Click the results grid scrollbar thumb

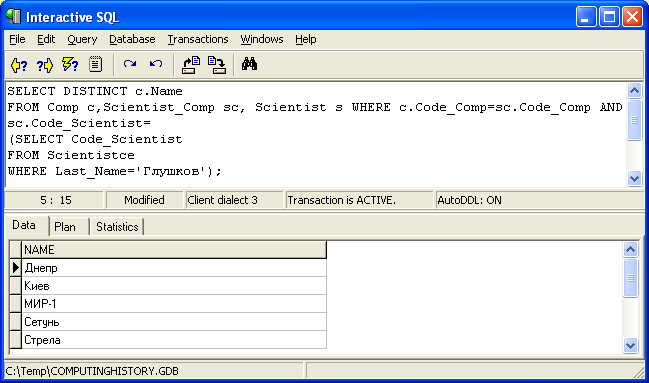point(630,278)
